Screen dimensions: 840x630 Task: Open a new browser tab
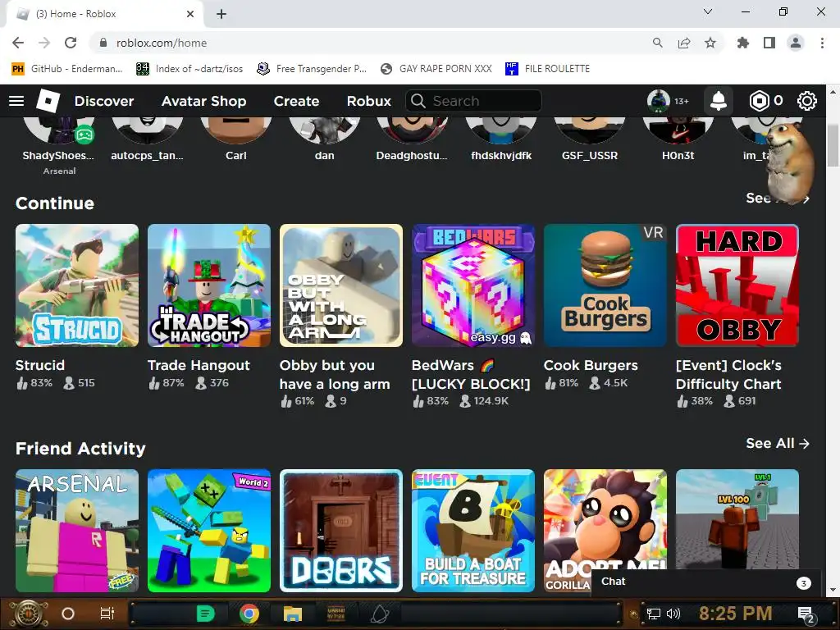[221, 14]
